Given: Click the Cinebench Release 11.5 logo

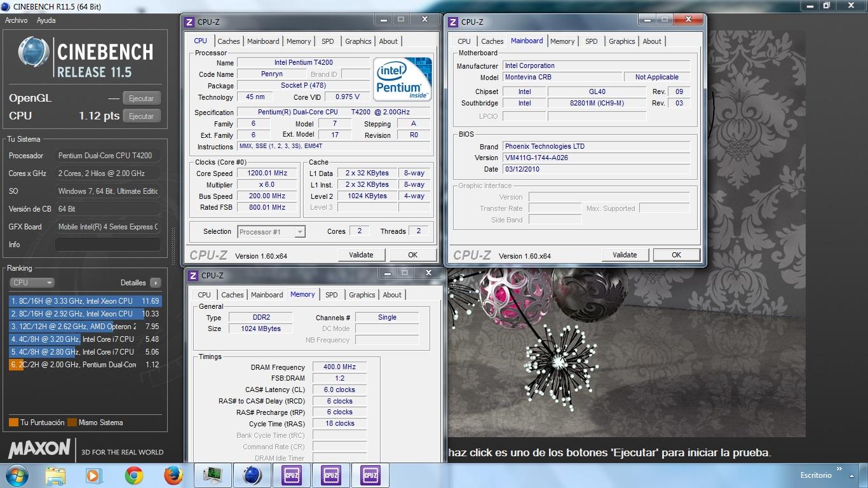Looking at the screenshot, I should [x=86, y=58].
